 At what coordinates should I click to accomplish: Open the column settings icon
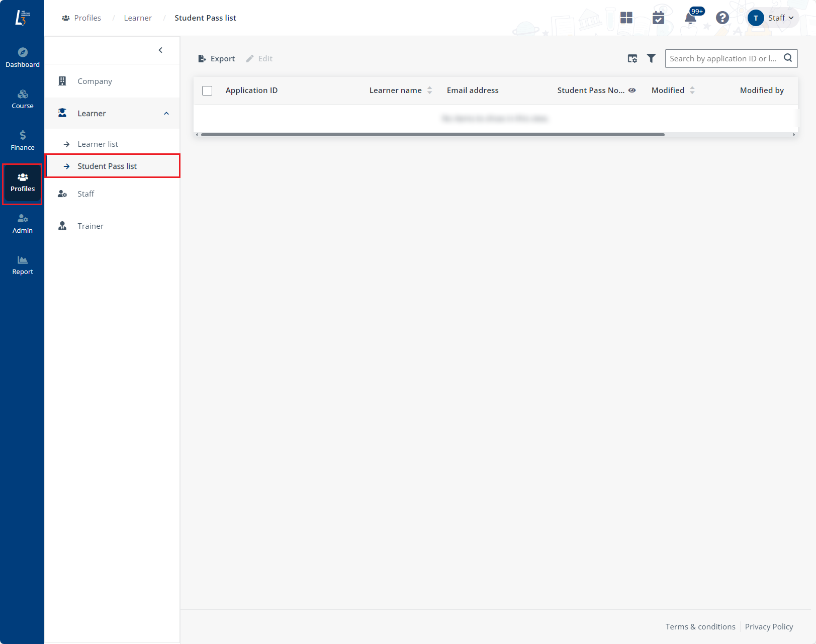[632, 59]
